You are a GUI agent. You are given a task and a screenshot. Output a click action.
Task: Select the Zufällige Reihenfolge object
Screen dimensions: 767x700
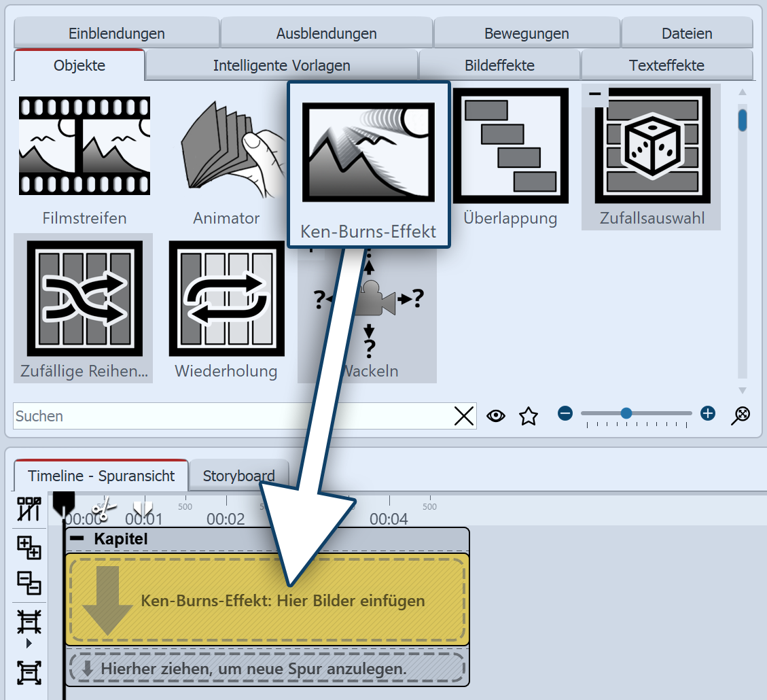click(83, 299)
